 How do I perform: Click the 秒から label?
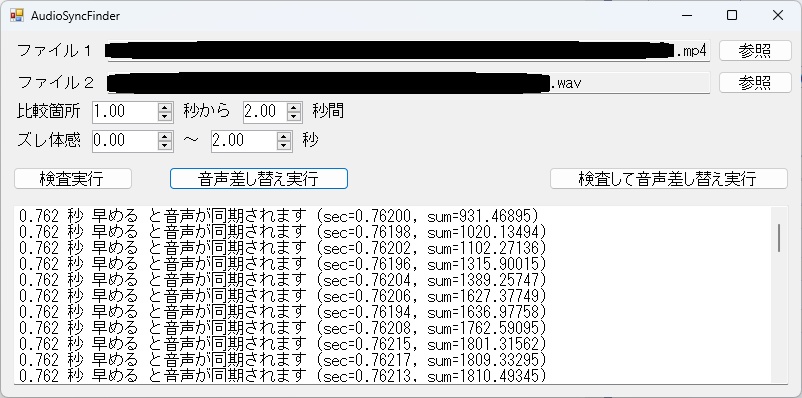coord(207,111)
